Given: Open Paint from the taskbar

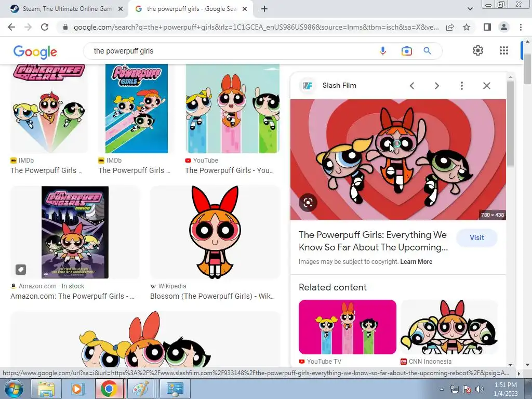Looking at the screenshot, I should click(140, 389).
